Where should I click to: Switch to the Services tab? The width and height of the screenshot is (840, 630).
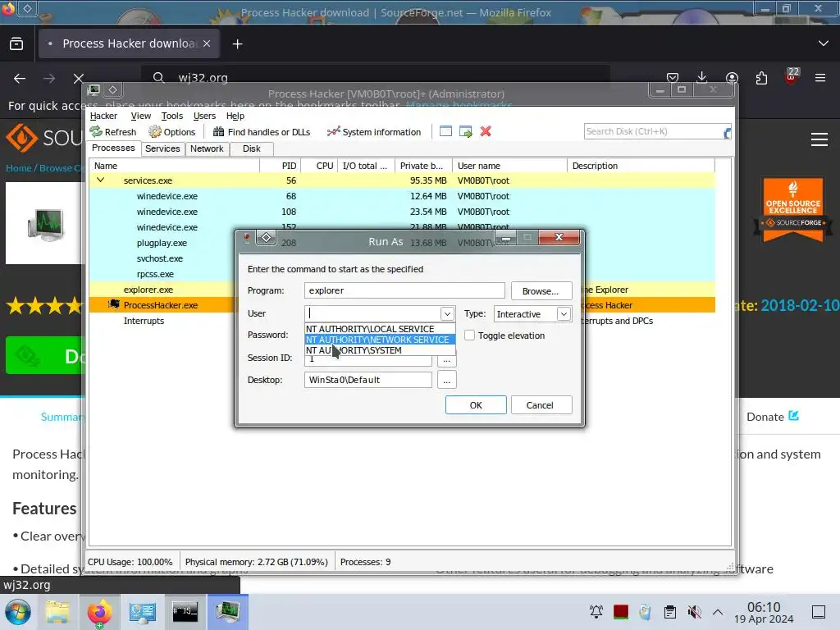[162, 148]
